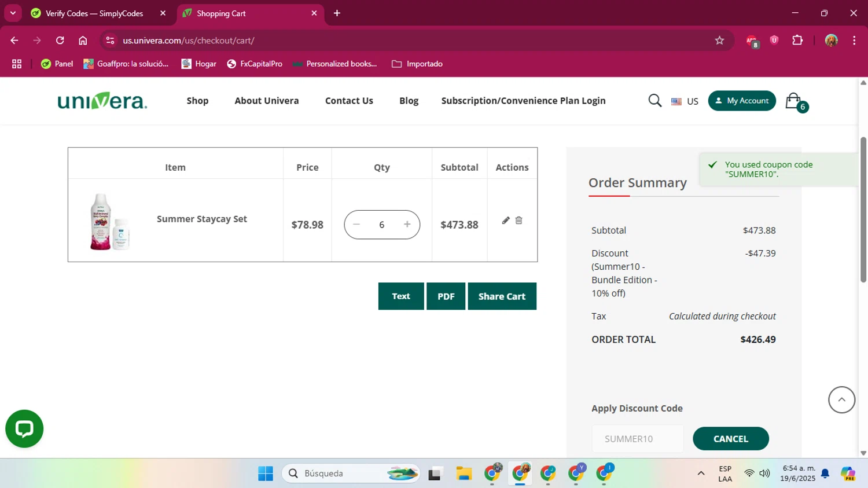Open the site search magnifier icon
The height and width of the screenshot is (488, 868).
click(x=654, y=101)
